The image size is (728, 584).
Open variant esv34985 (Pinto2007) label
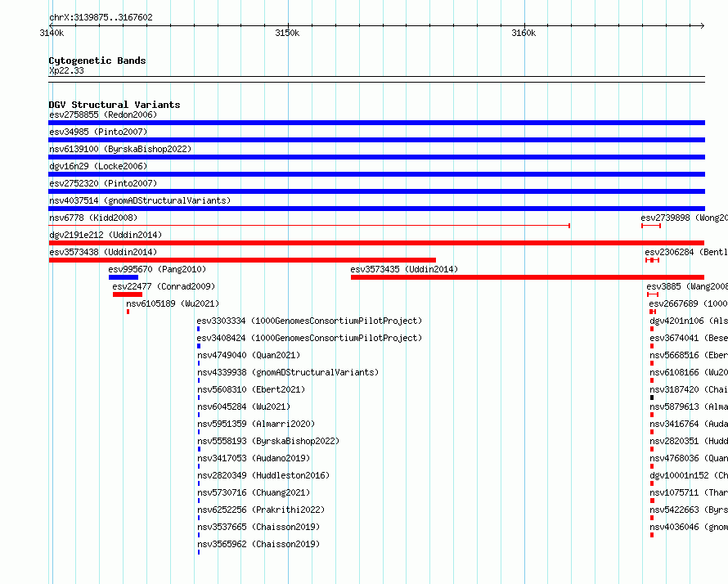click(98, 132)
